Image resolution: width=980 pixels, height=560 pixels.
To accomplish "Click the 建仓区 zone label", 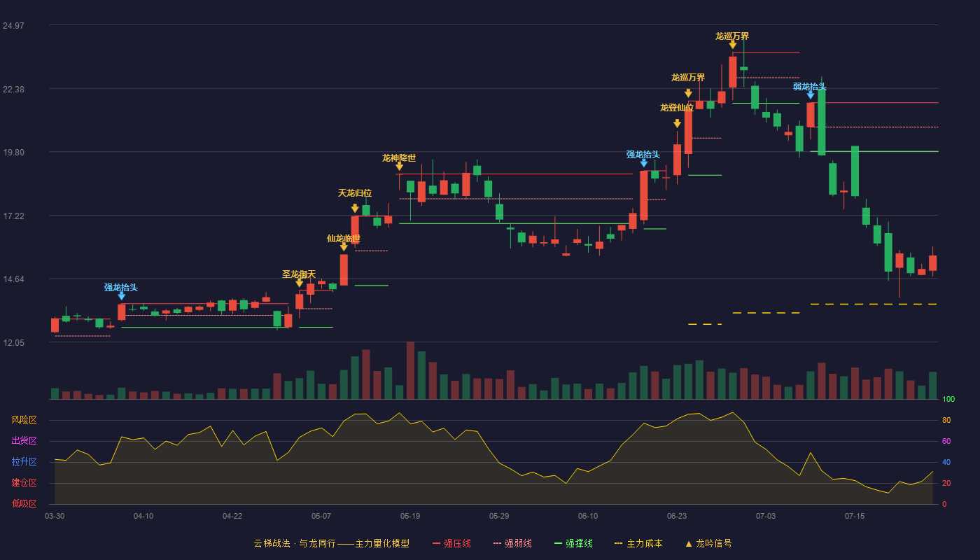I will pos(24,483).
